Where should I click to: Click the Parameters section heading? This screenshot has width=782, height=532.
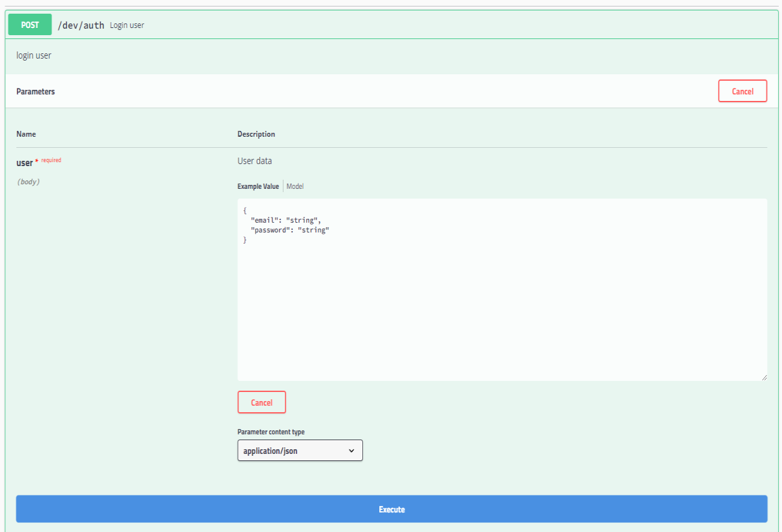click(36, 92)
